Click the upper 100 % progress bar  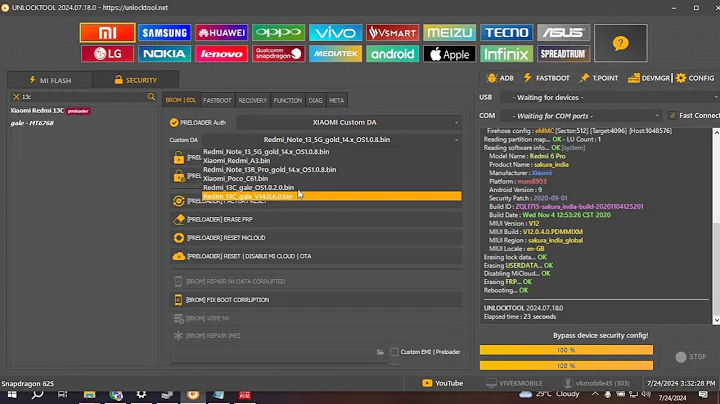(566, 350)
